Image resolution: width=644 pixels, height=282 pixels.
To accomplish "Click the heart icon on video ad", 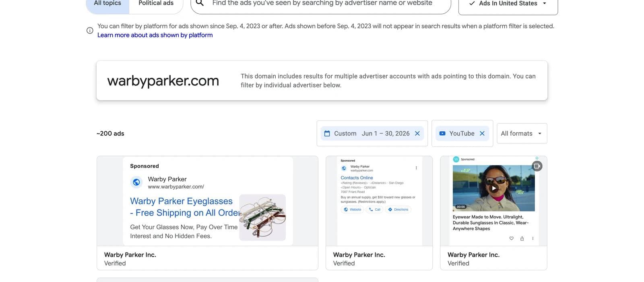I will (x=512, y=238).
